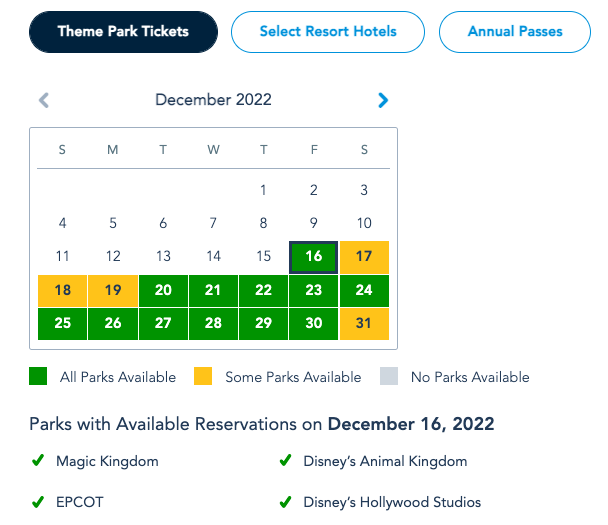608x525 pixels.
Task: Choose December 19 on the calendar
Action: 113,291
